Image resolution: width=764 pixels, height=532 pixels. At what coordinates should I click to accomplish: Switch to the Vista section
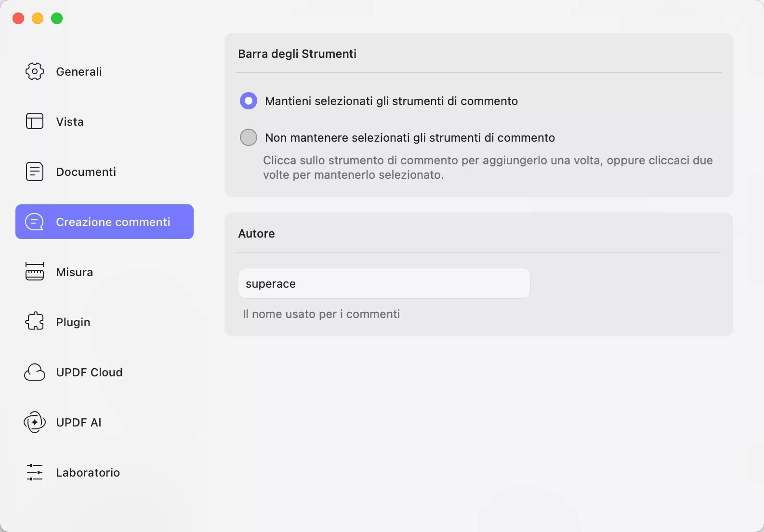(70, 121)
